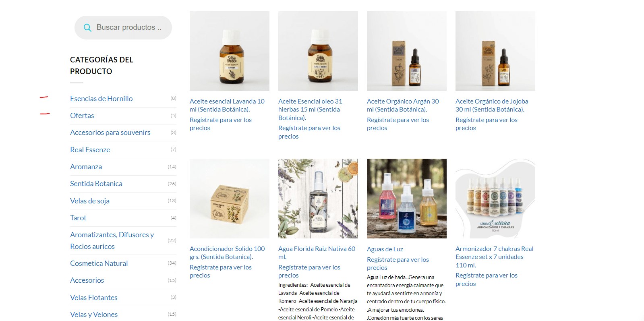Image resolution: width=644 pixels, height=321 pixels.
Task: Open Accesorios para souvenirs category
Action: (110, 133)
